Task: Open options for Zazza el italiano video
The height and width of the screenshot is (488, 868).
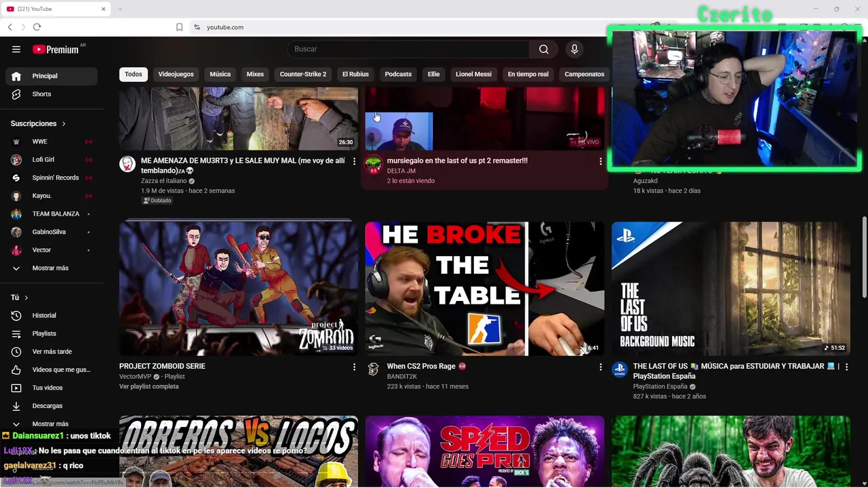Action: [x=353, y=161]
